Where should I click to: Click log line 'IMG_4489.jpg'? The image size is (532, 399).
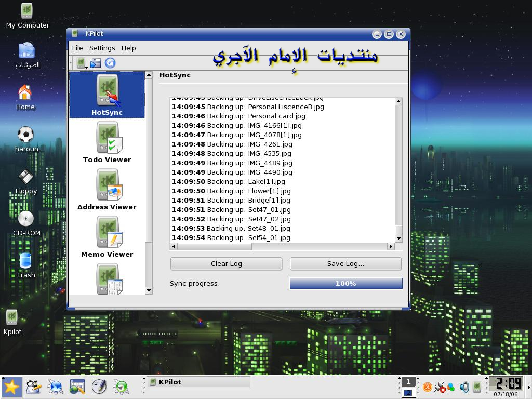(232, 163)
